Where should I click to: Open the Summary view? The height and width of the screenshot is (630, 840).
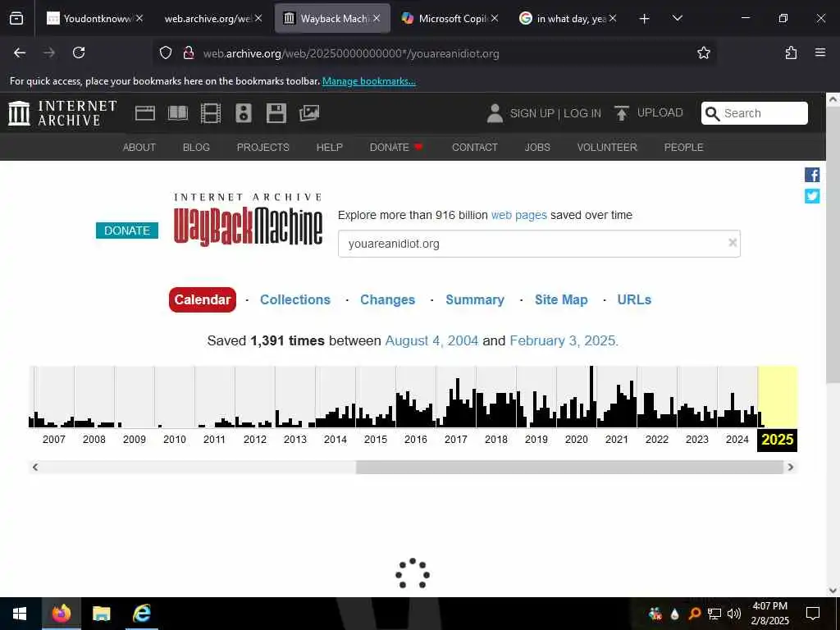475,299
